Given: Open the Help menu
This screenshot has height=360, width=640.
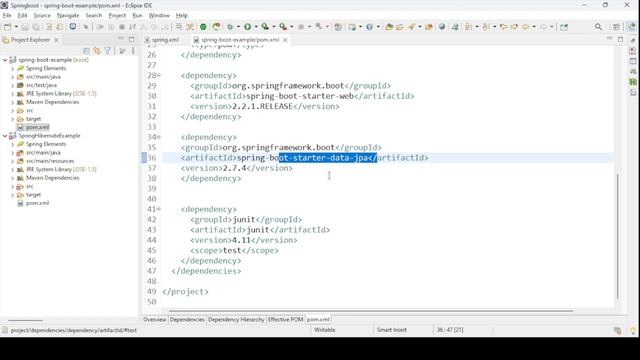Looking at the screenshot, I should point(182,16).
